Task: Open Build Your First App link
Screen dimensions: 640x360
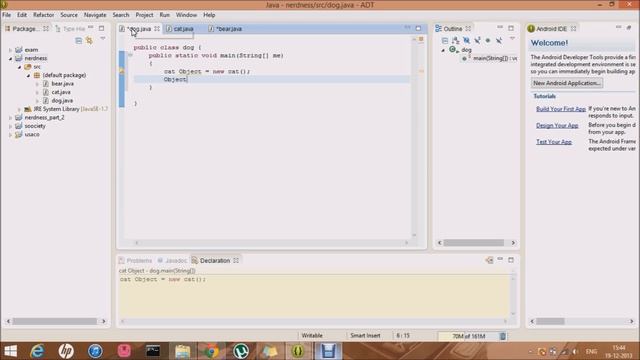Action: coord(561,109)
